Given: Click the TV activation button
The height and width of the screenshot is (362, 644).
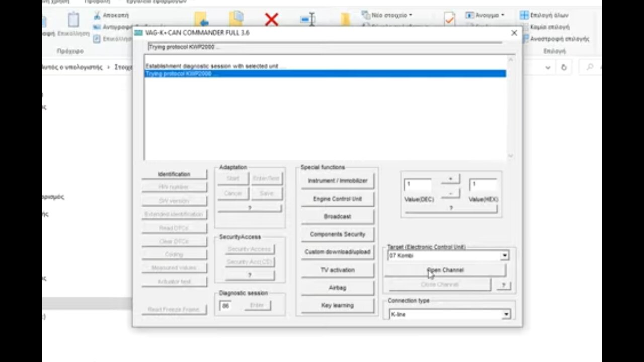Looking at the screenshot, I should coord(338,270).
